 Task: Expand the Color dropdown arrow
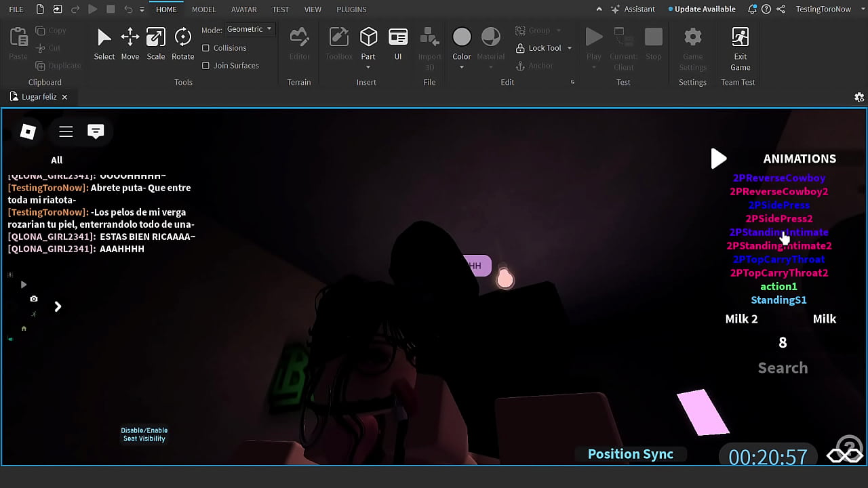(x=462, y=67)
